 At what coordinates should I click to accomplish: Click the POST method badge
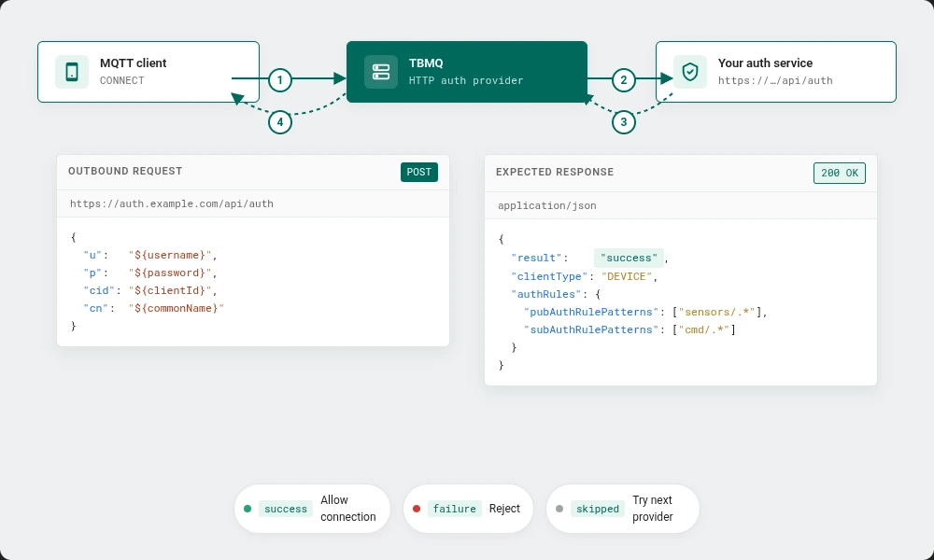pos(418,172)
